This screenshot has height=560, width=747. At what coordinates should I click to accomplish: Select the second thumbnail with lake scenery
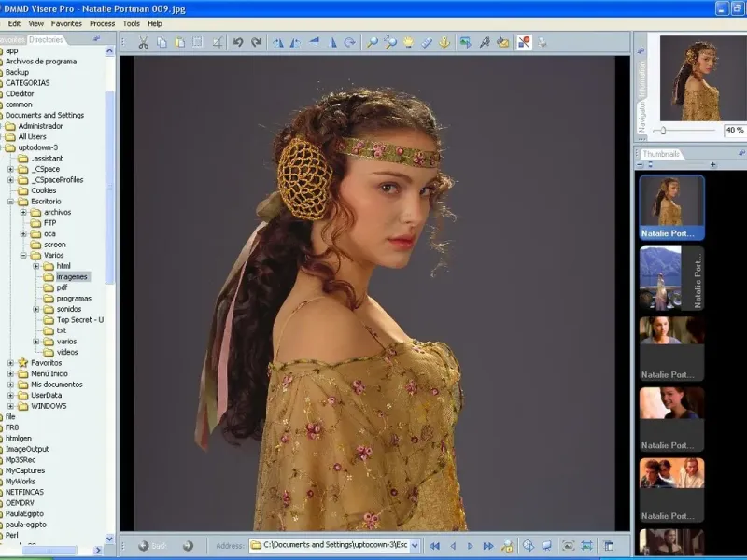[671, 278]
